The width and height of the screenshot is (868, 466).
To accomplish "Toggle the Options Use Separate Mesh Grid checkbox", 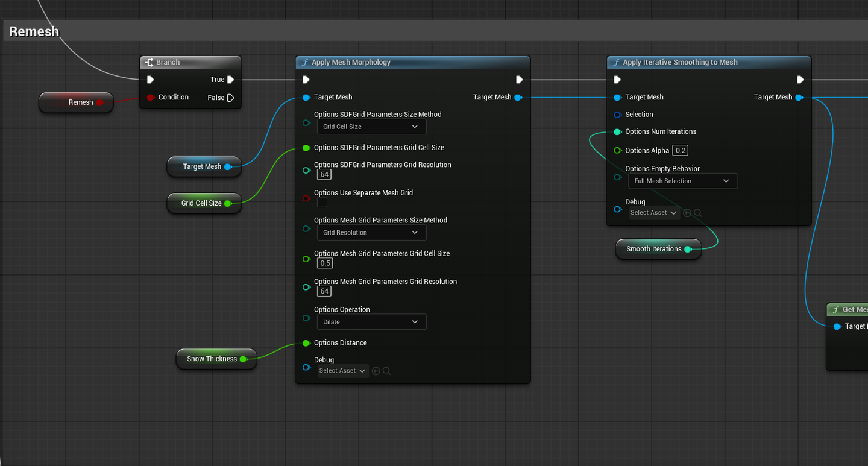I will pyautogui.click(x=322, y=203).
